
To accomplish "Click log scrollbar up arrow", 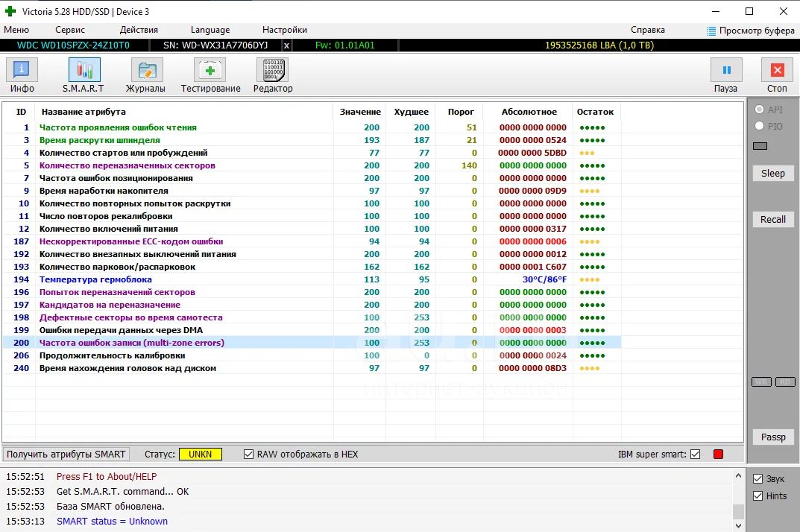I will [x=738, y=476].
